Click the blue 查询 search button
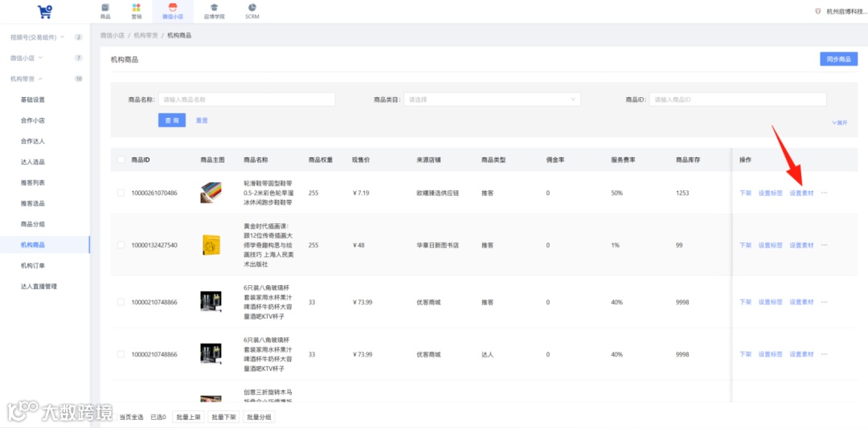This screenshot has height=428, width=868. pos(172,120)
